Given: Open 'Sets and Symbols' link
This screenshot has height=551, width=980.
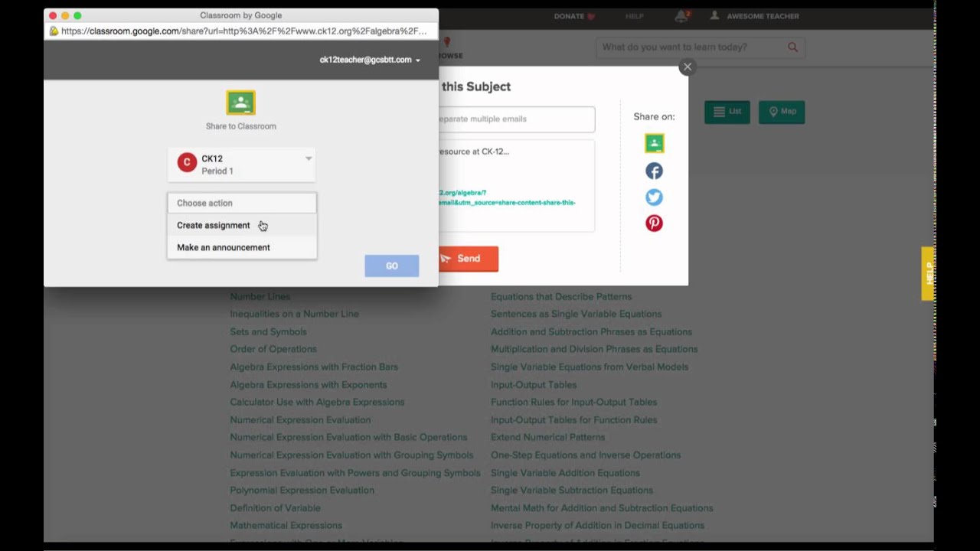Looking at the screenshot, I should click(268, 331).
